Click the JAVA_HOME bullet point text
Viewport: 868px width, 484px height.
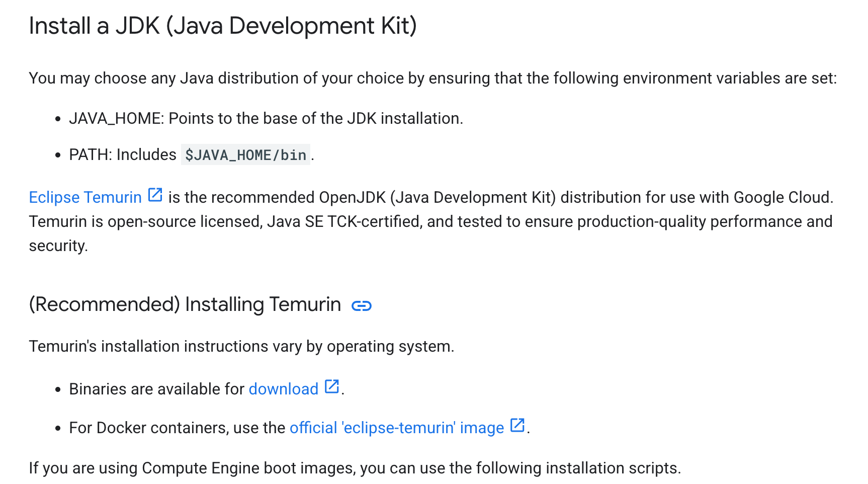pyautogui.click(x=266, y=119)
